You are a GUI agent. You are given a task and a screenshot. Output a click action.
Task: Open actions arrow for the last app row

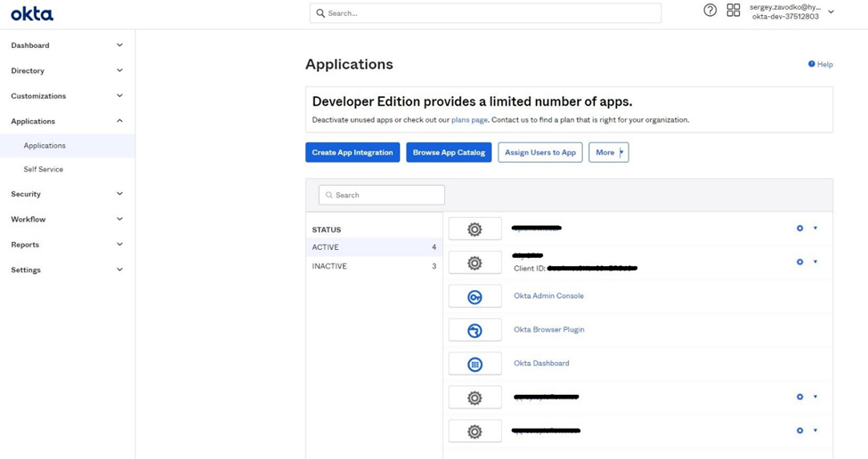pos(815,431)
